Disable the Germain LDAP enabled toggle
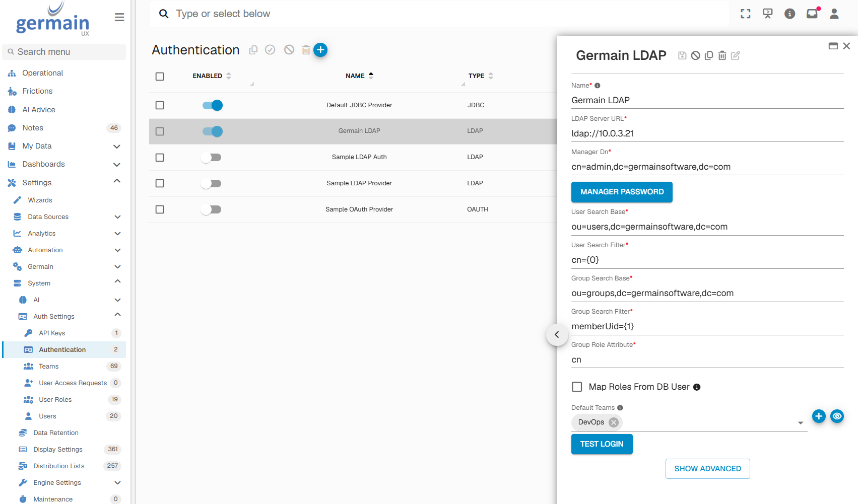This screenshot has width=858, height=504. click(212, 131)
